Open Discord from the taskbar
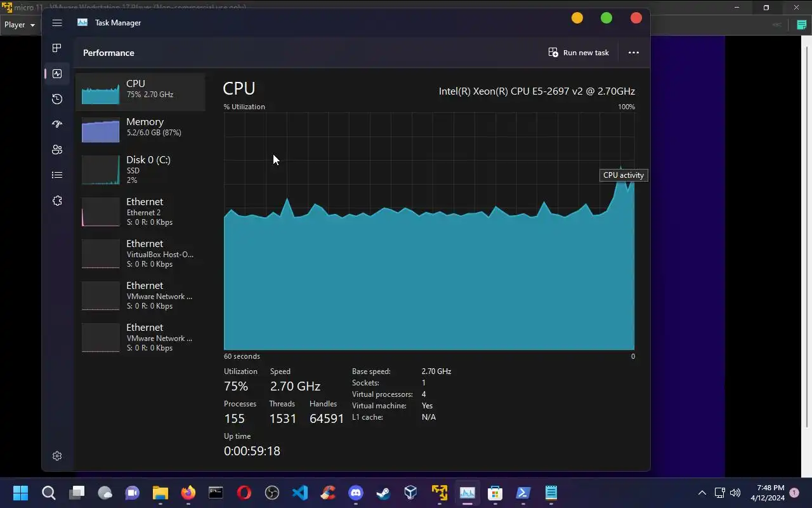The image size is (812, 508). point(356,493)
